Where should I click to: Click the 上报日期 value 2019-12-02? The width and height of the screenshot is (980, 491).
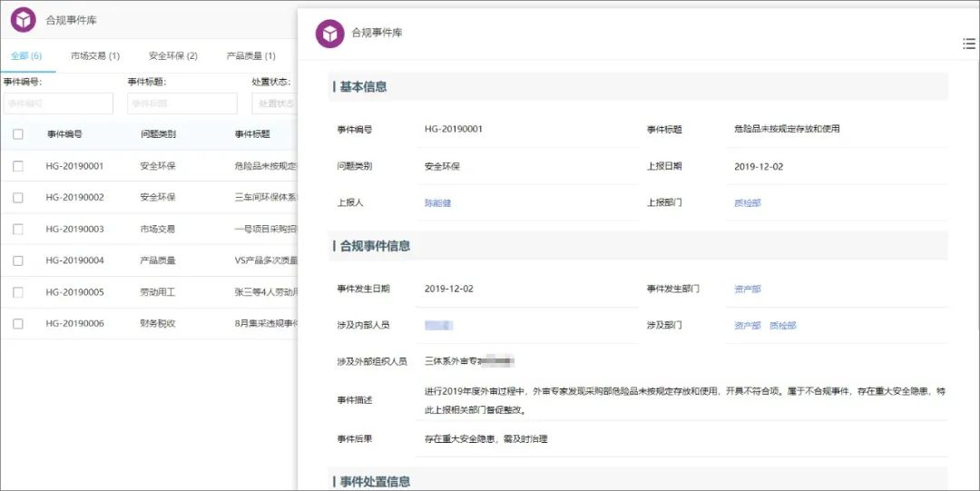[759, 166]
